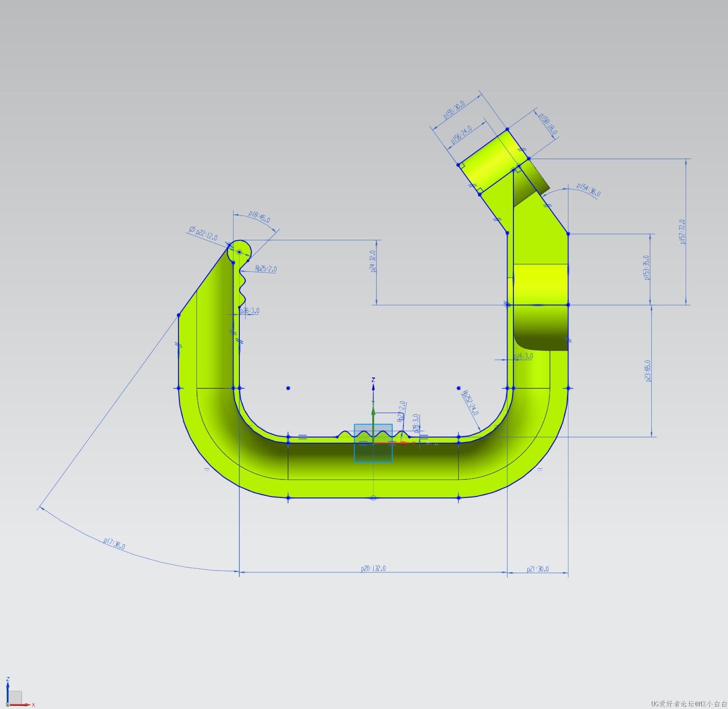
Task: Click the p17:36.0 angular dimension
Action: point(114,544)
